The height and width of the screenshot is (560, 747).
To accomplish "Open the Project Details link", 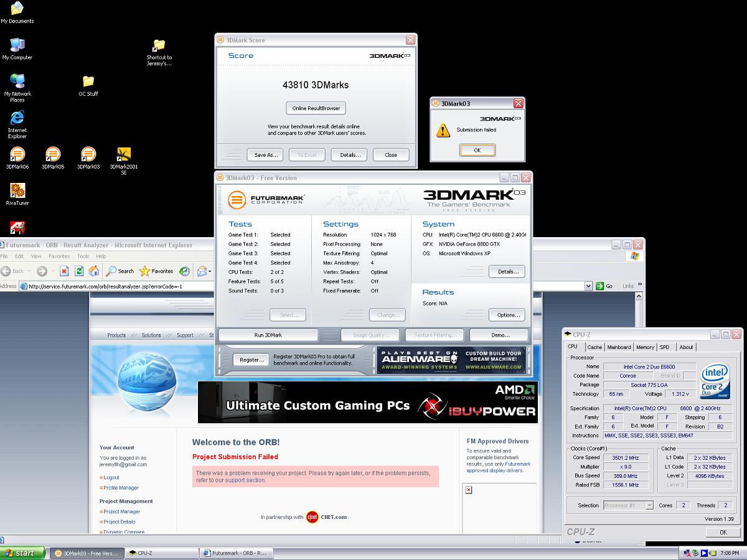I will (120, 521).
